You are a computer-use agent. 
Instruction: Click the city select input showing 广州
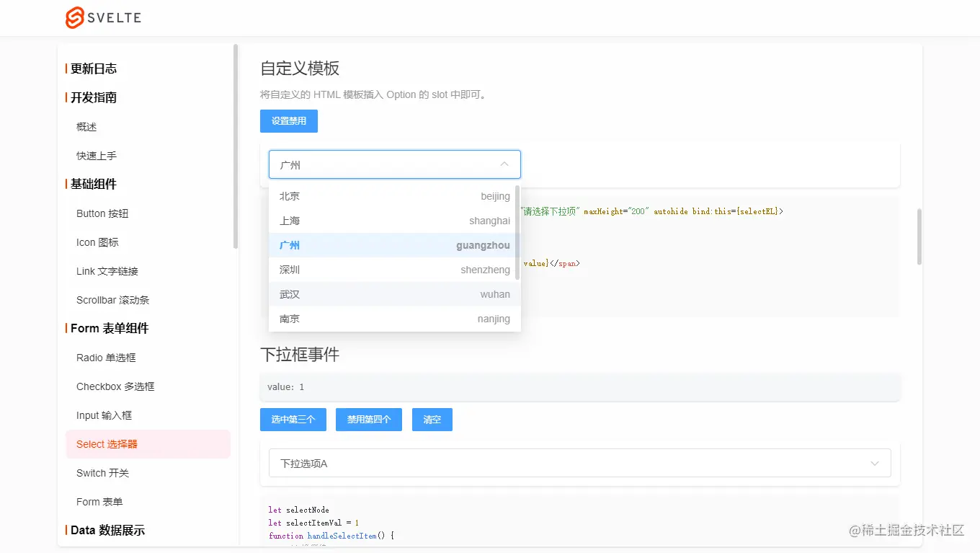coord(395,164)
